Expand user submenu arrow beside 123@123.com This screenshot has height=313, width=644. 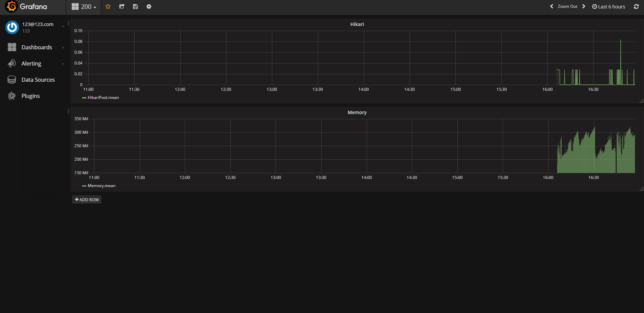[x=63, y=26]
